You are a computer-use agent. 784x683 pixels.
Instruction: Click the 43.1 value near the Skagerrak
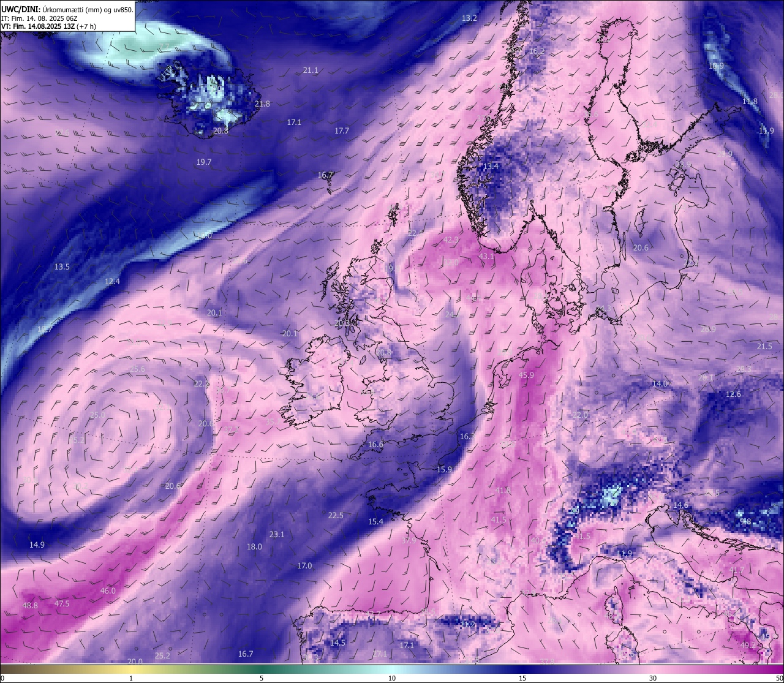[x=486, y=257]
